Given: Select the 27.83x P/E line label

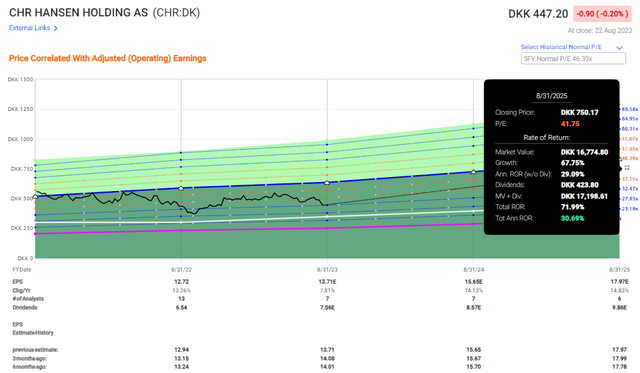Looking at the screenshot, I should (630, 199).
